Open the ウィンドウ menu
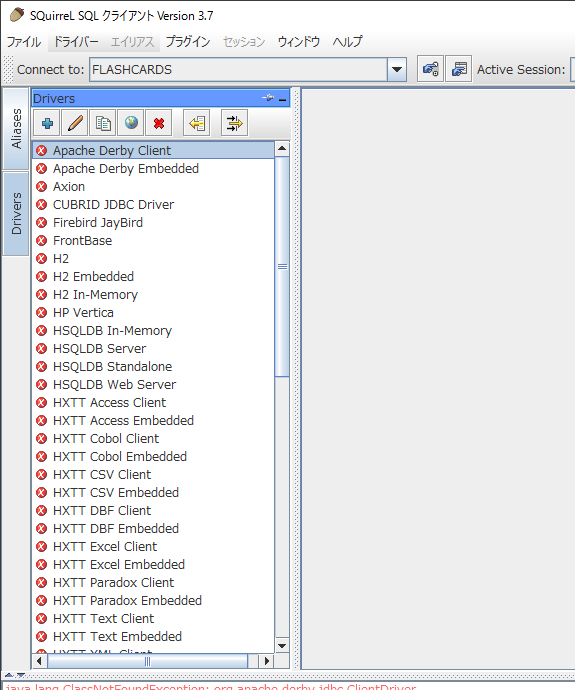This screenshot has height=690, width=575. tap(299, 42)
